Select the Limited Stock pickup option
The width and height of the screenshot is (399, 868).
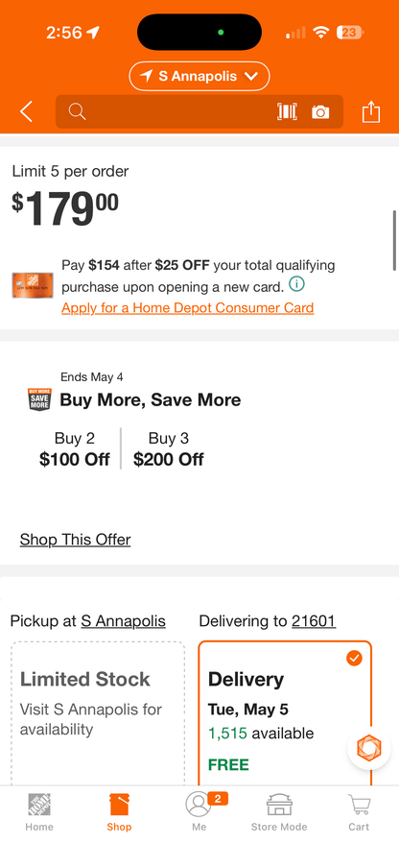click(x=98, y=714)
